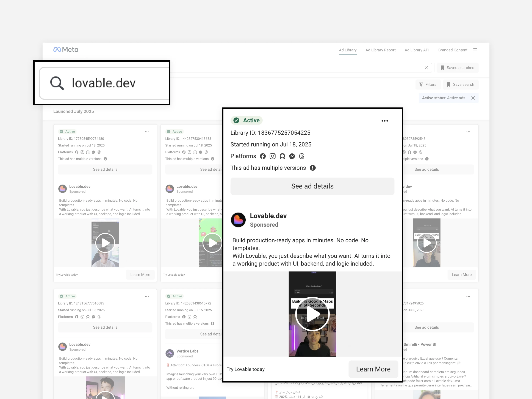Open the Vertice Labs advertiser link
The image size is (532, 399).
click(x=187, y=351)
